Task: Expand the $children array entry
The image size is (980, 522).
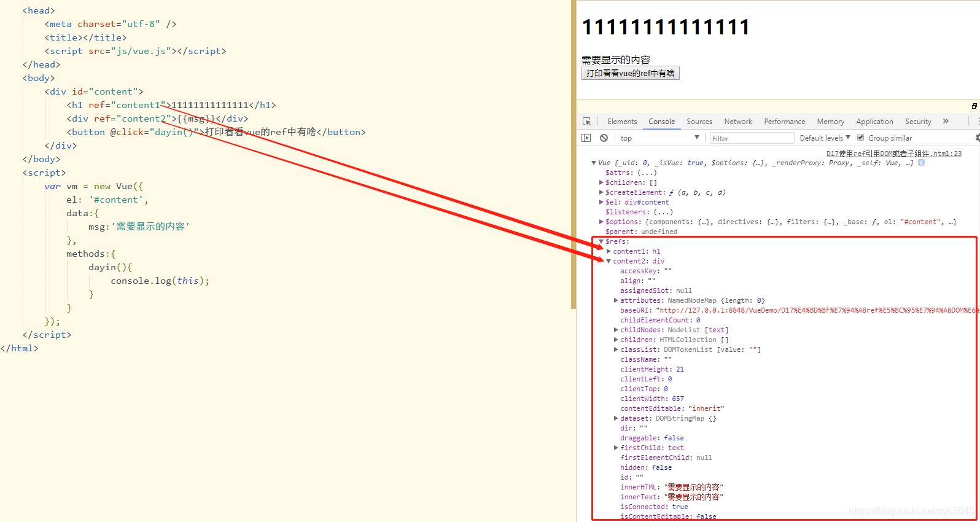Action: coord(601,182)
